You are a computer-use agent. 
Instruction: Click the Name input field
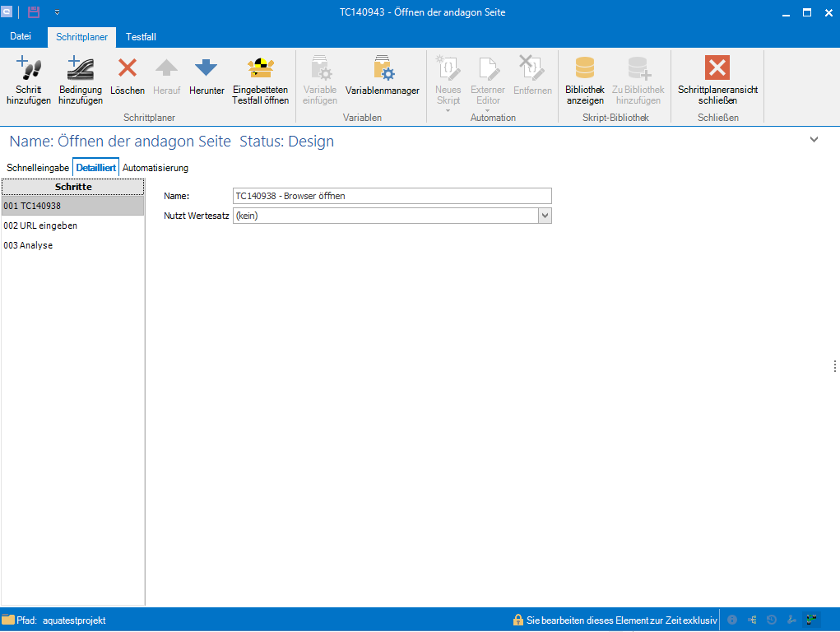(x=392, y=196)
